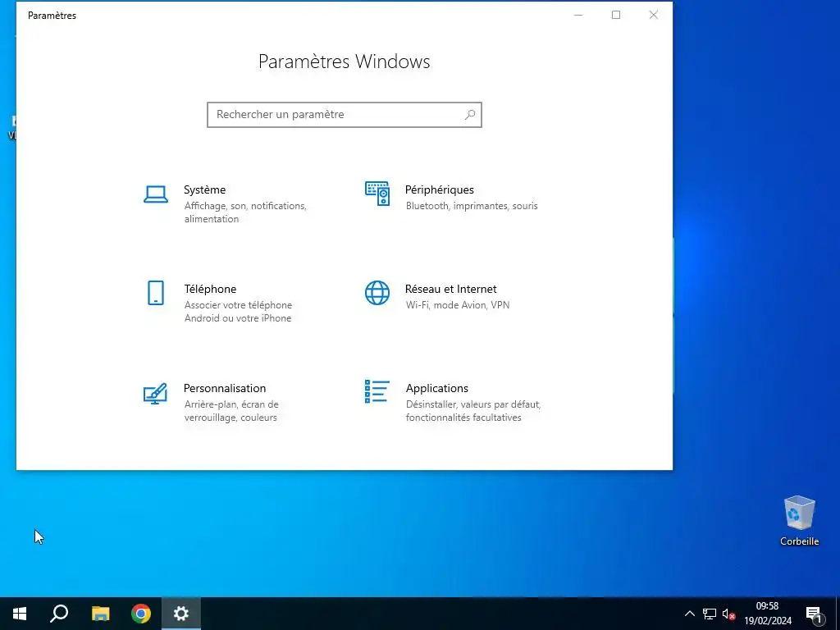Minimize the Paramètres window

(x=578, y=15)
